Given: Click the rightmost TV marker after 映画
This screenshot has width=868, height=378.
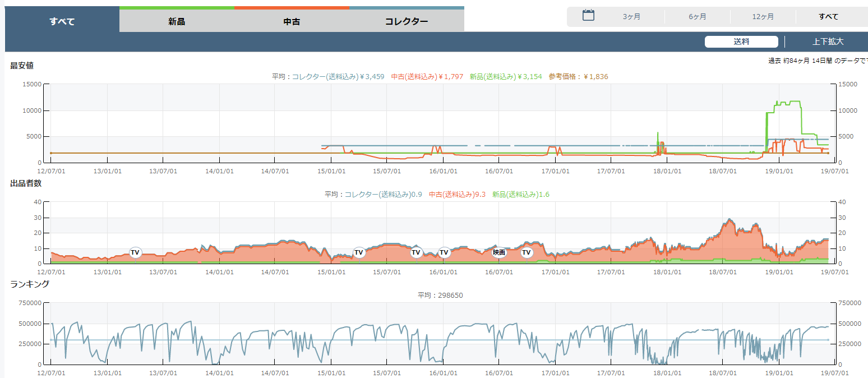Looking at the screenshot, I should coord(526,252).
